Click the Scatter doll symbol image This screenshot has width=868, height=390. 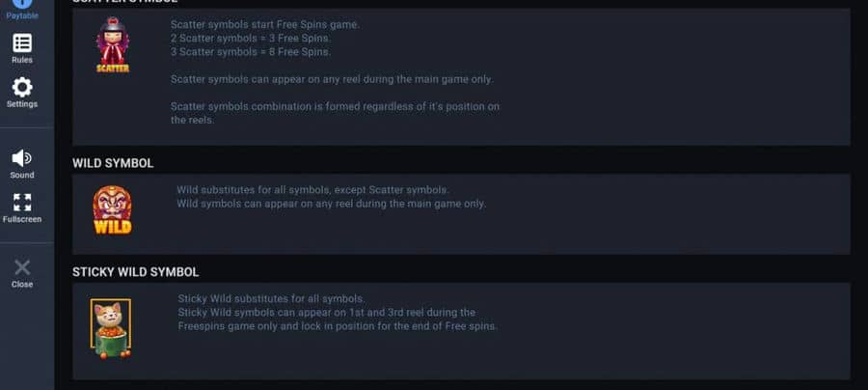[x=113, y=44]
